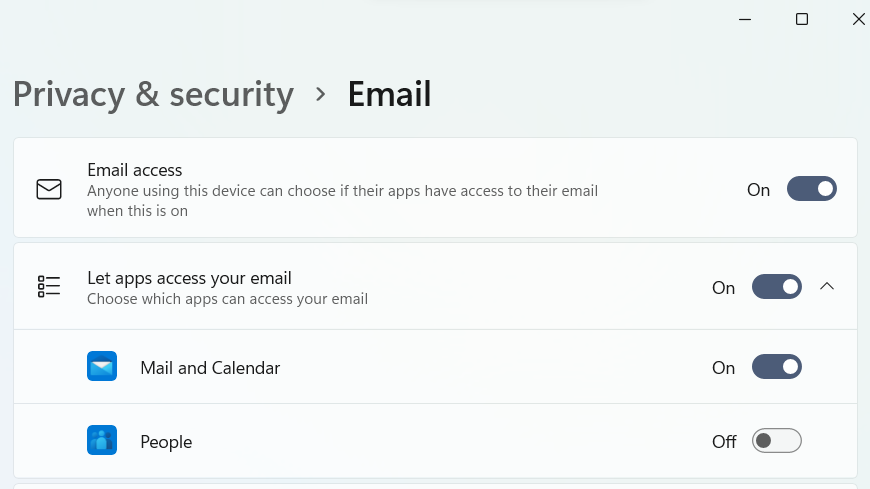
Task: Maximize the Settings window
Action: coord(801,19)
